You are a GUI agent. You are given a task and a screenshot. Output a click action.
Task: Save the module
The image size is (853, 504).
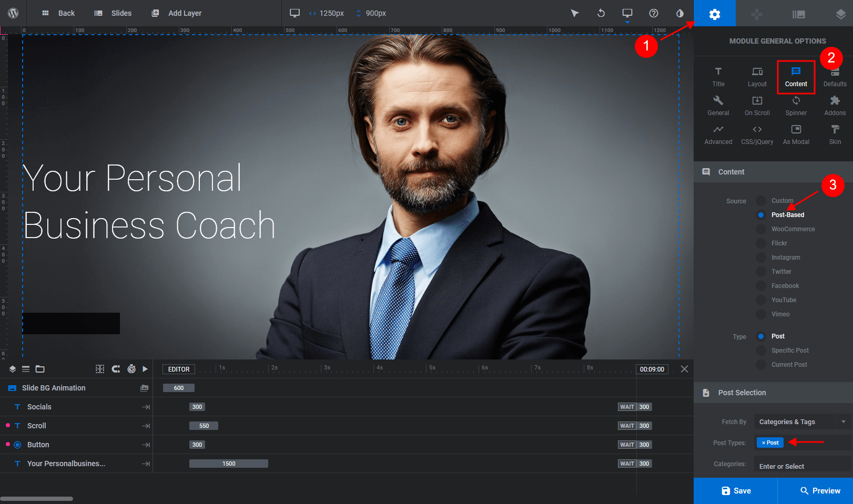coord(736,491)
